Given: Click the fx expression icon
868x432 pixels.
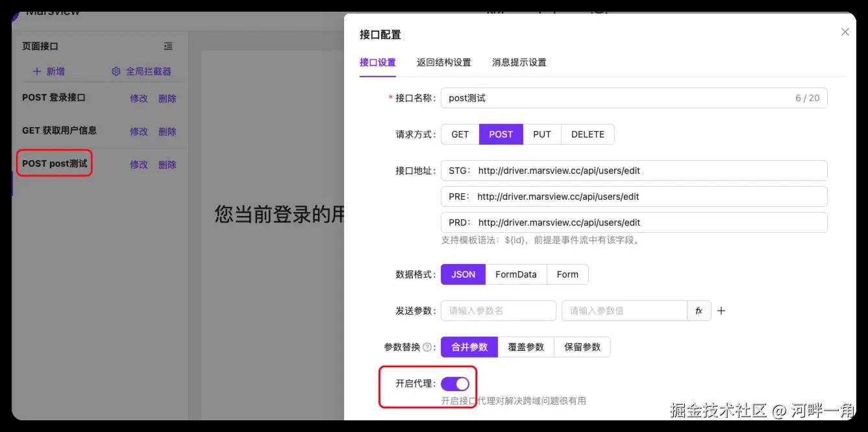Looking at the screenshot, I should (x=699, y=311).
